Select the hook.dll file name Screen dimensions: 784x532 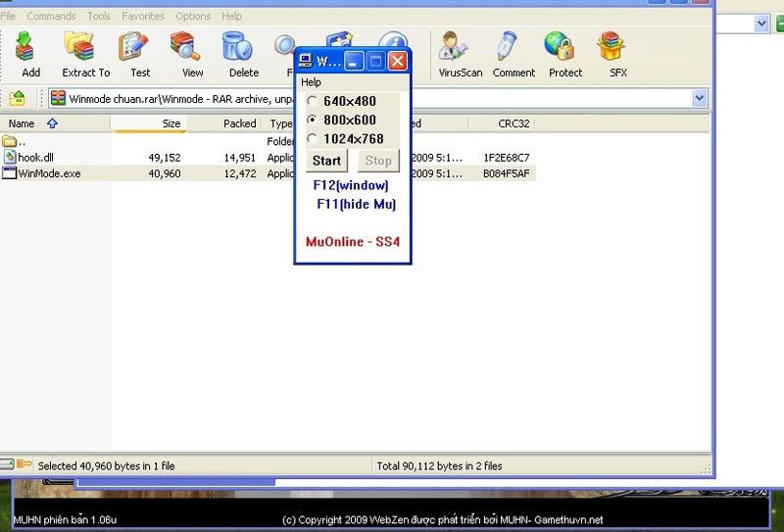coord(35,157)
